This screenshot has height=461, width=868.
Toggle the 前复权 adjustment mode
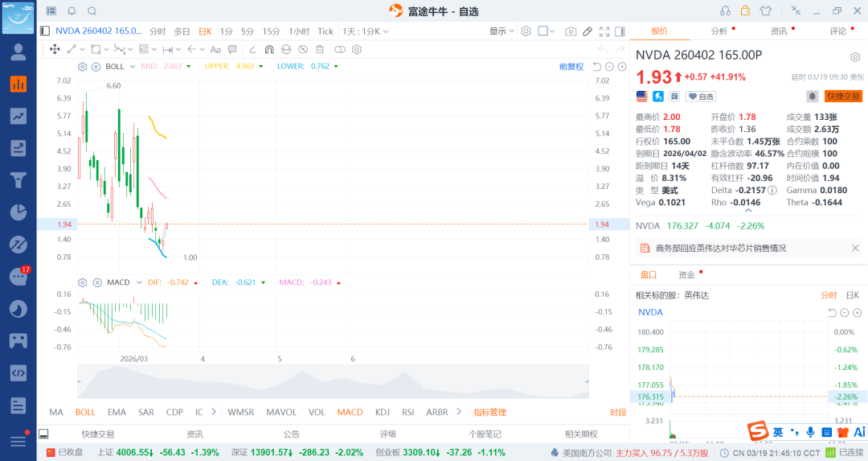coord(571,67)
